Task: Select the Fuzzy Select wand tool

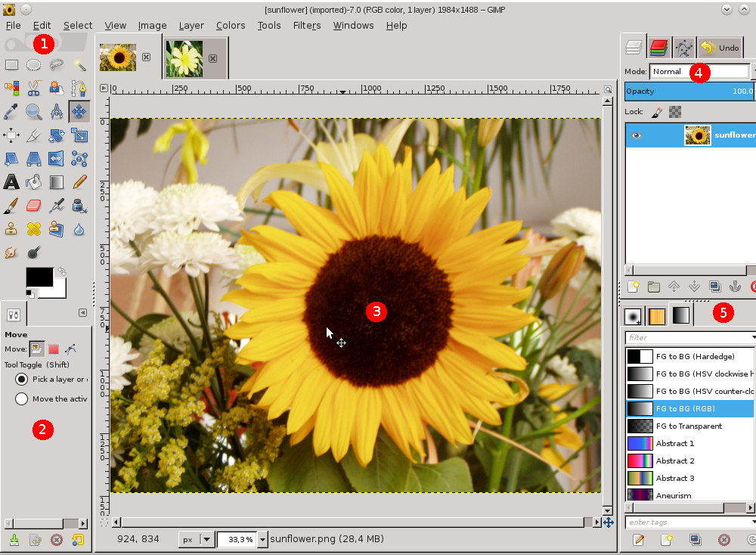Action: tap(79, 64)
